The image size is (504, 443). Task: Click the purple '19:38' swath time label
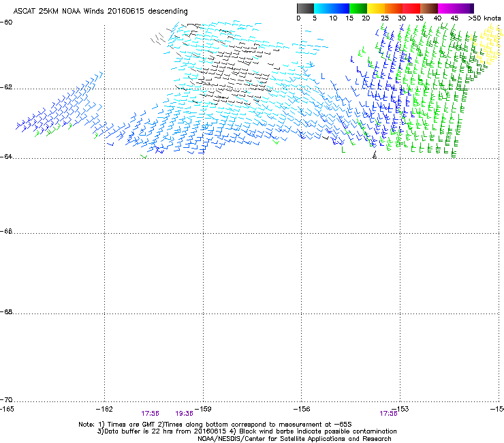coord(184,414)
